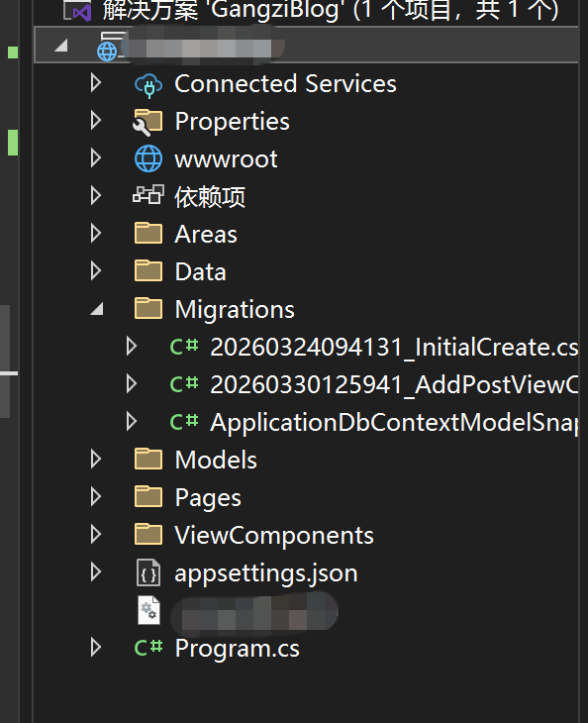Image resolution: width=588 pixels, height=723 pixels.
Task: Click the dependencies (依赖项) icon
Action: 148,194
